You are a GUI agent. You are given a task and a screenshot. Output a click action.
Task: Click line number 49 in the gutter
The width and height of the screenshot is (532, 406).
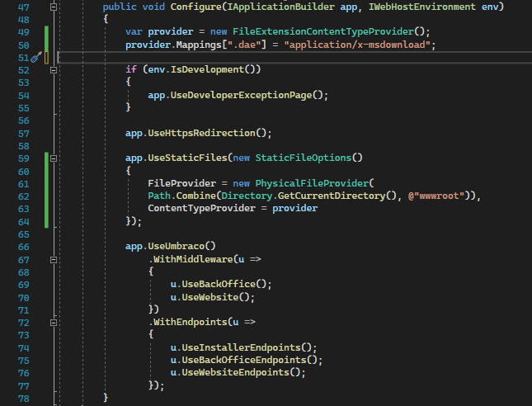point(23,32)
